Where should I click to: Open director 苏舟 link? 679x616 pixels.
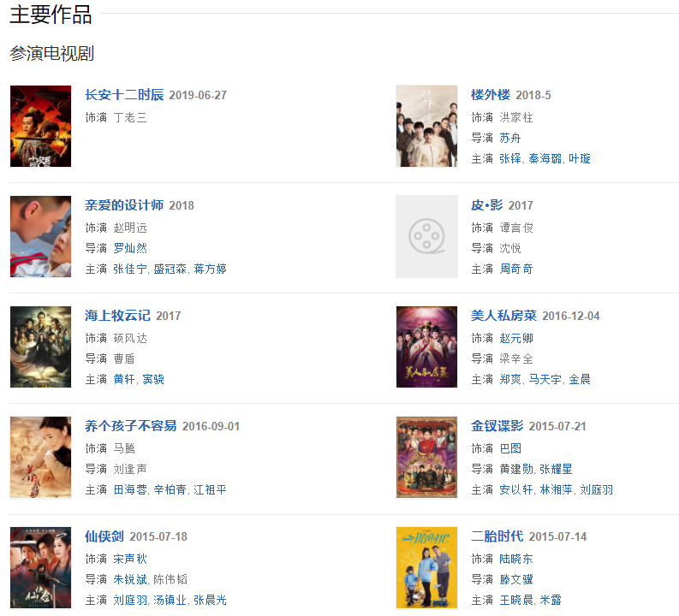point(510,138)
